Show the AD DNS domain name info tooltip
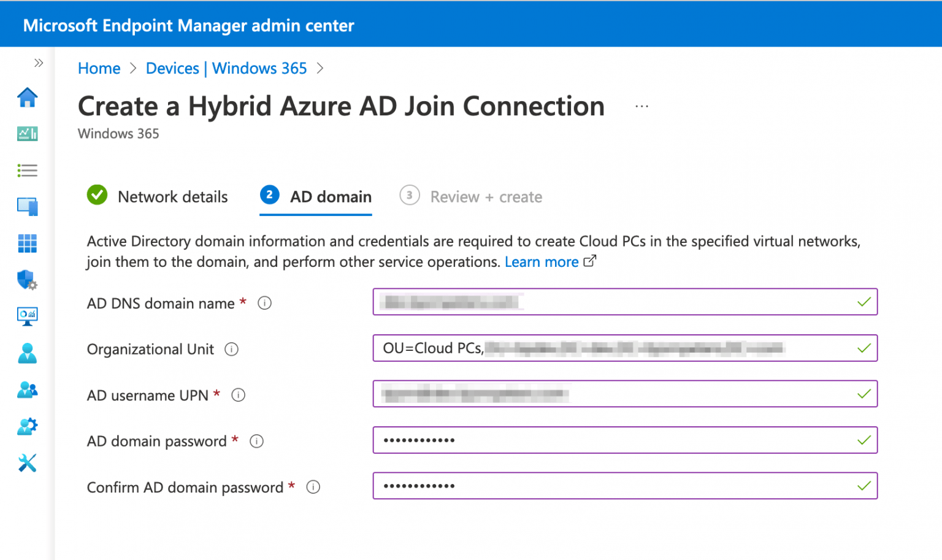The image size is (942, 560). (x=264, y=302)
